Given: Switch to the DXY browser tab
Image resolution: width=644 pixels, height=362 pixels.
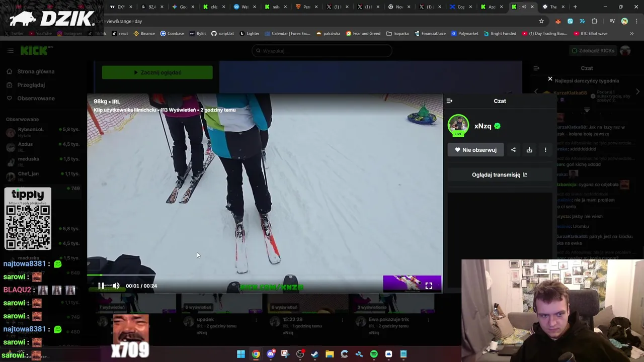Looking at the screenshot, I should [121, 7].
